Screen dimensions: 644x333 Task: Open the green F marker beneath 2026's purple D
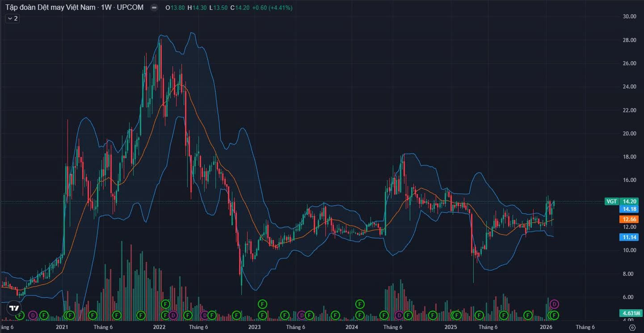(x=555, y=316)
